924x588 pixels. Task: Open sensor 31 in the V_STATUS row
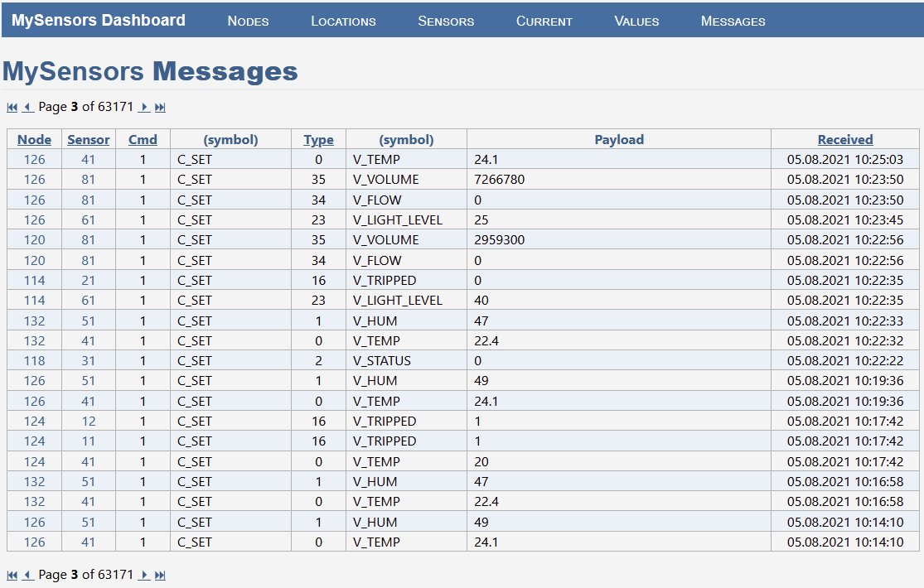point(89,361)
